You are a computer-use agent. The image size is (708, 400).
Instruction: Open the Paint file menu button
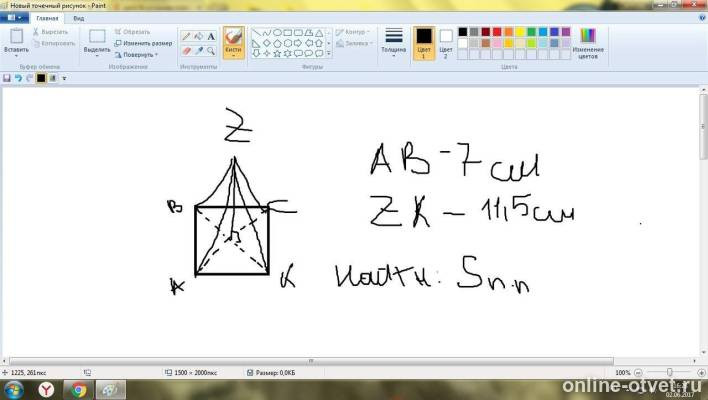tap(14, 18)
